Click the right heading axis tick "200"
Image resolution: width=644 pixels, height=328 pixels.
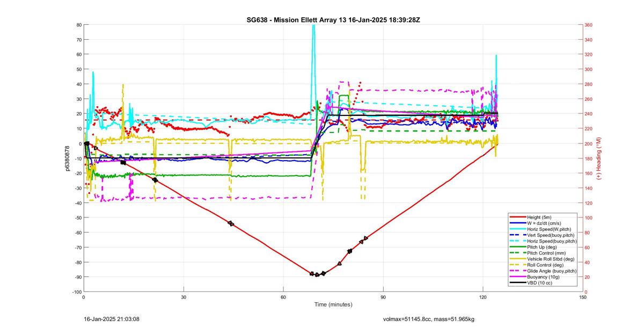(x=589, y=144)
